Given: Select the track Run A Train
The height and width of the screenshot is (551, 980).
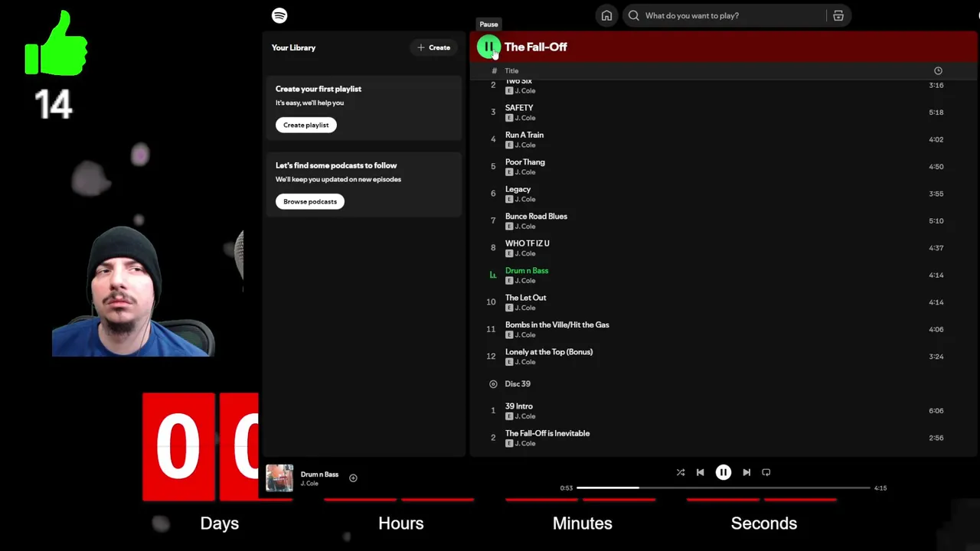Looking at the screenshot, I should [524, 135].
